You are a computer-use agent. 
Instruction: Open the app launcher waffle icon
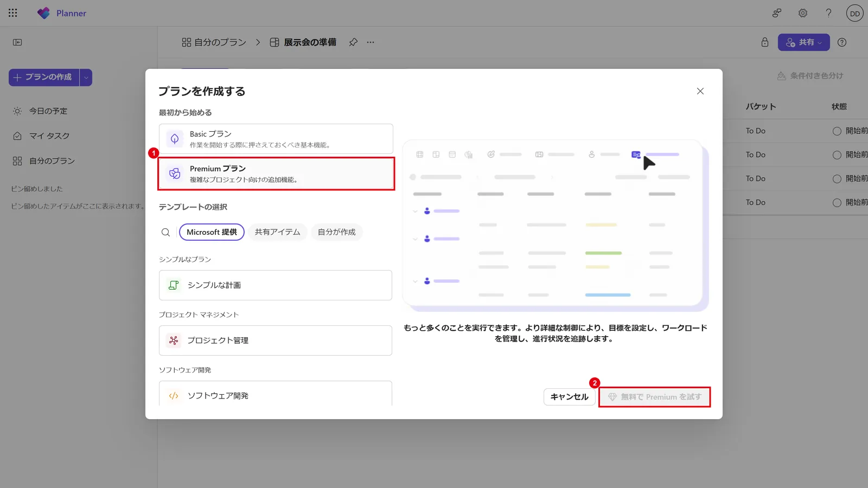(x=13, y=13)
